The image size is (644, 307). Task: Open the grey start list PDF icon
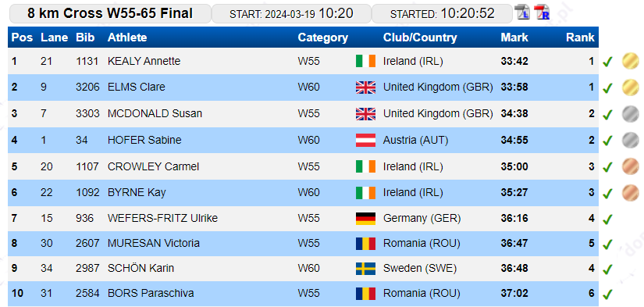(523, 12)
